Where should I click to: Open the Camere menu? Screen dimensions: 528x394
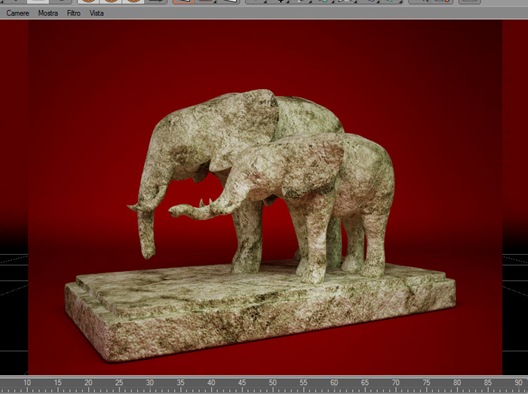pyautogui.click(x=18, y=13)
